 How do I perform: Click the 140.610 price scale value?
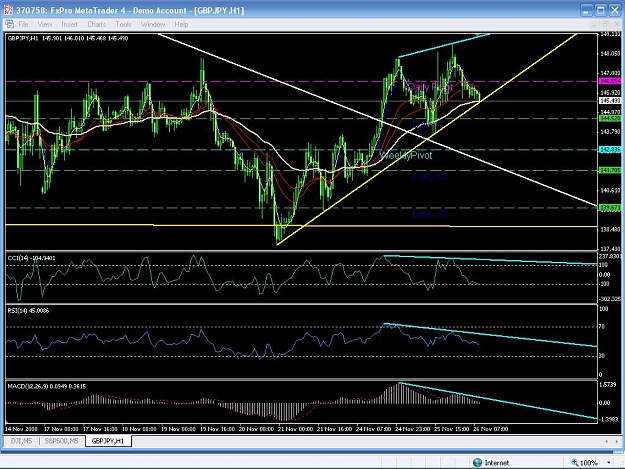coord(610,190)
